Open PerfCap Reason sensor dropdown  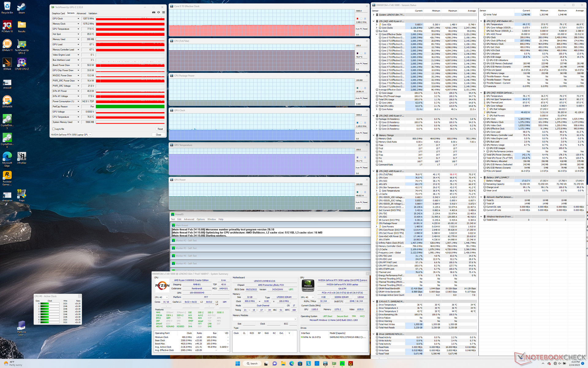click(78, 106)
